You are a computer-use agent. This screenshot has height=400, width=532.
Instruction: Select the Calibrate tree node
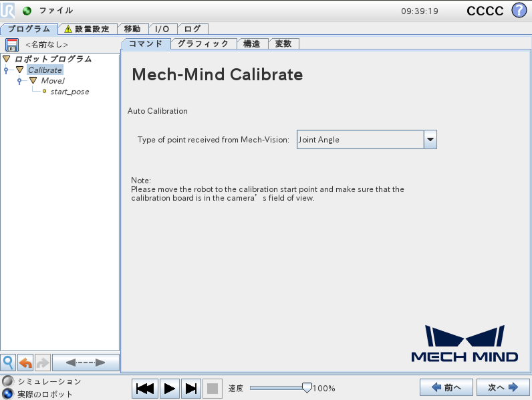[45, 70]
